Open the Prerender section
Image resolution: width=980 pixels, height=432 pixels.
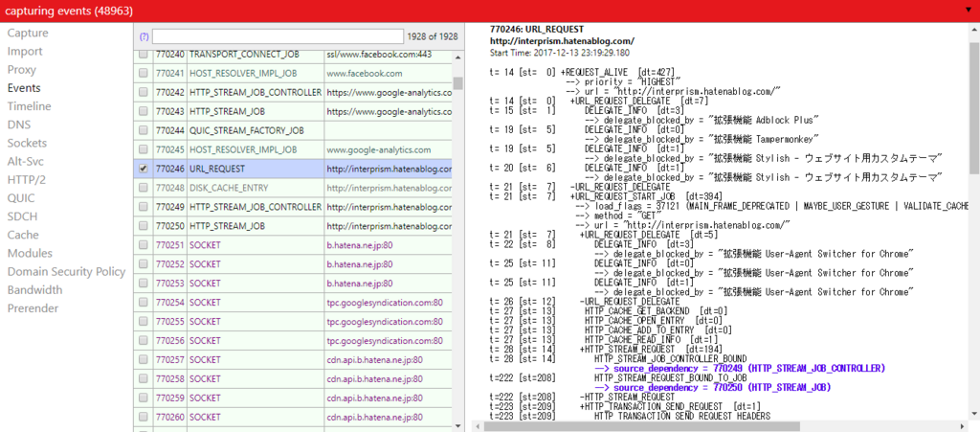coord(33,308)
